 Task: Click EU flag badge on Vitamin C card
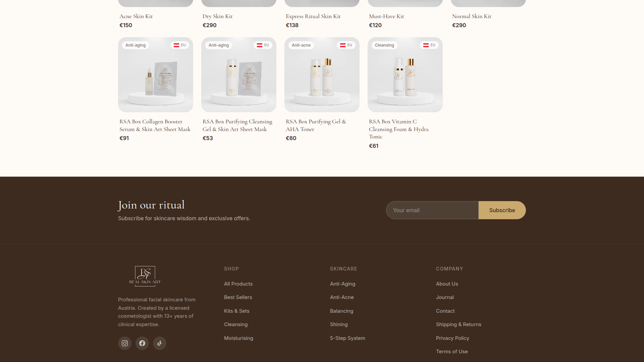pyautogui.click(x=429, y=45)
